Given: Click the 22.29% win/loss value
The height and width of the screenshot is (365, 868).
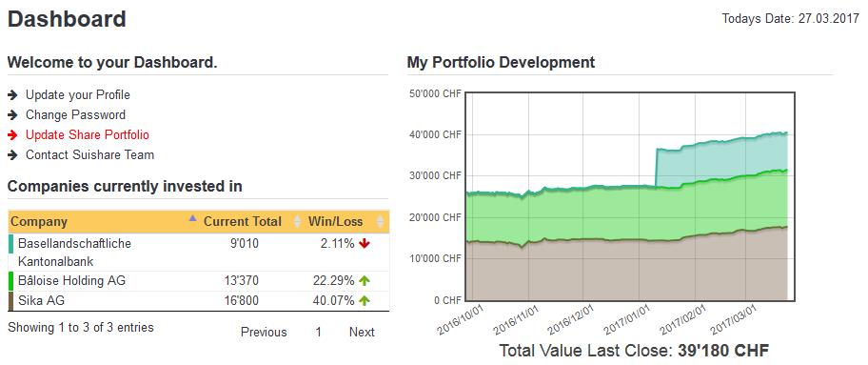Looking at the screenshot, I should click(x=334, y=281).
